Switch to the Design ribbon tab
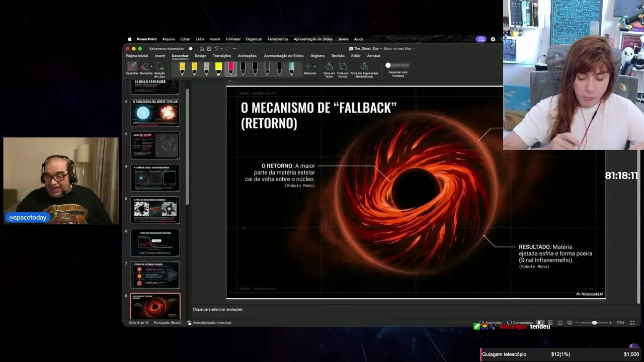Image resolution: width=644 pixels, height=362 pixels. point(201,56)
